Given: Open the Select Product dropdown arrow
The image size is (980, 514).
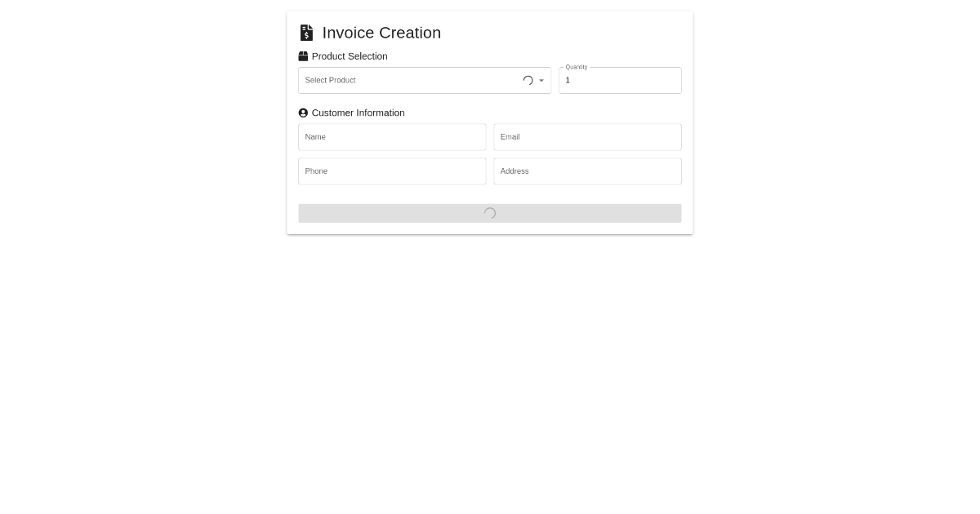Looking at the screenshot, I should [x=541, y=80].
